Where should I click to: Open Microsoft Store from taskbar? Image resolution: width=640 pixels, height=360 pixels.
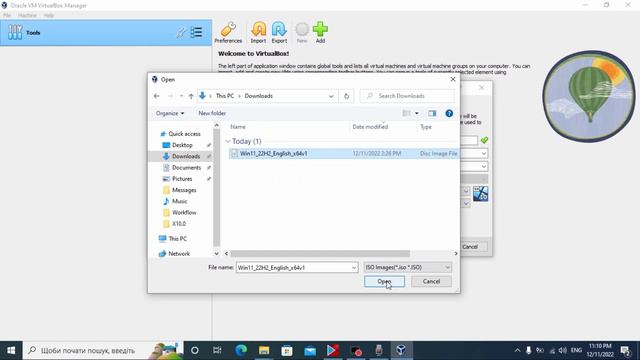287,350
